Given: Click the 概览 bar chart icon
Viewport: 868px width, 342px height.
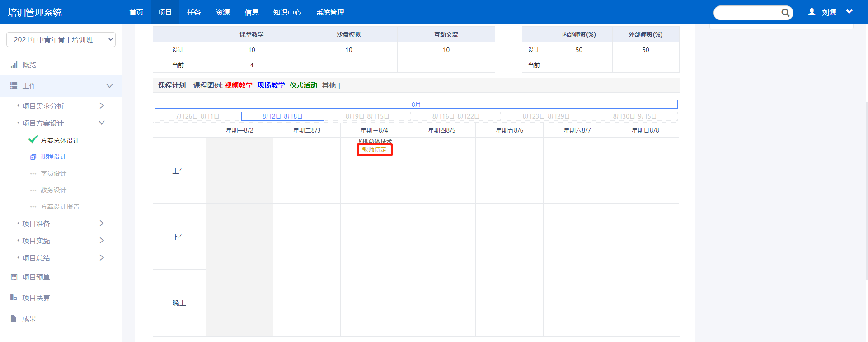Looking at the screenshot, I should pyautogui.click(x=14, y=65).
